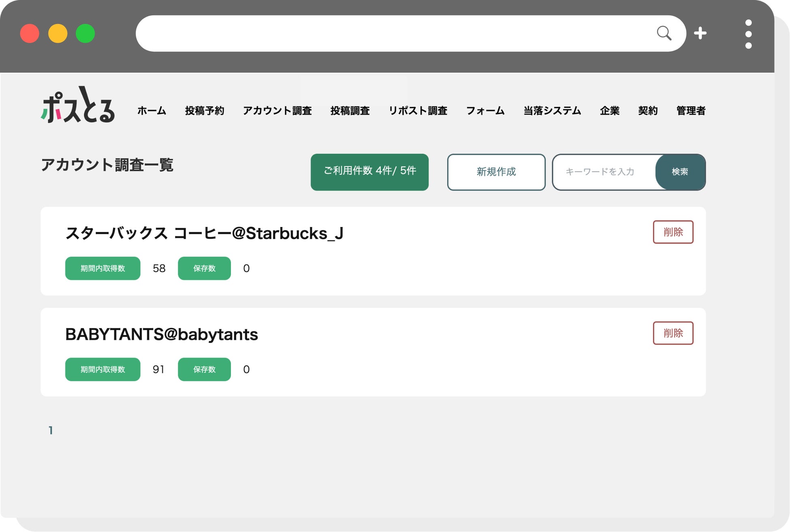Go to 投稿予約 page
The width and height of the screenshot is (790, 532).
point(205,111)
